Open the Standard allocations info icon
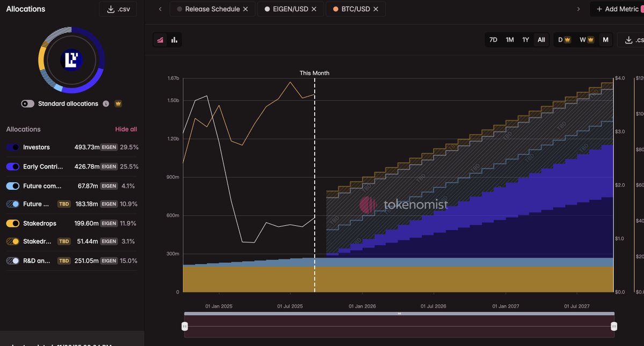Screen dimensions: 644x346 [x=106, y=104]
